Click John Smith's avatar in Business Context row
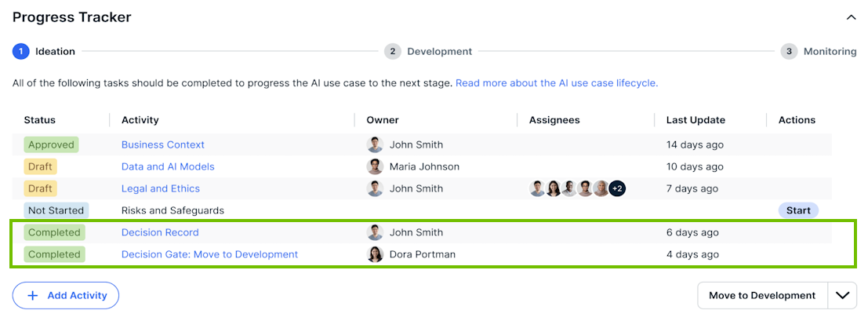The height and width of the screenshot is (321, 868). [x=375, y=144]
